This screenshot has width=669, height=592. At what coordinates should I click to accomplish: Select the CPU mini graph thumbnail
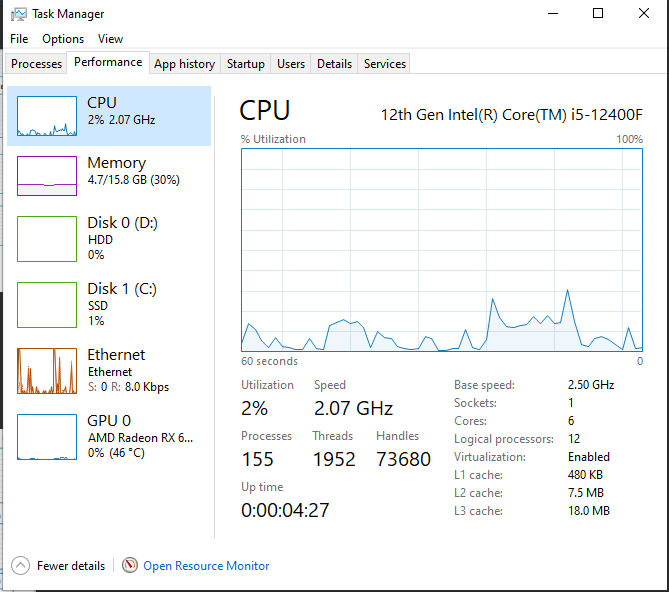(x=47, y=117)
